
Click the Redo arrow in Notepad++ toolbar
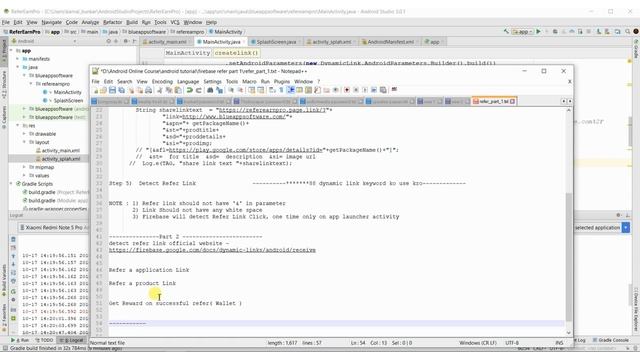(199, 90)
